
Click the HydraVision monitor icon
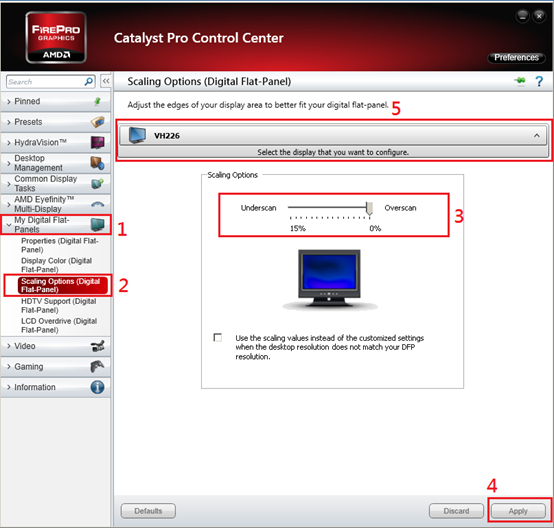98,142
